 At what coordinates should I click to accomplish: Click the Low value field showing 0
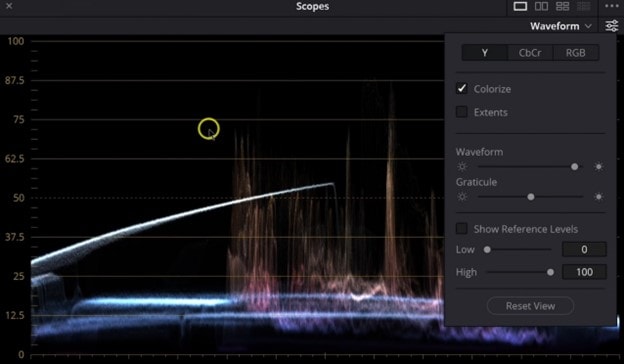[x=584, y=249]
